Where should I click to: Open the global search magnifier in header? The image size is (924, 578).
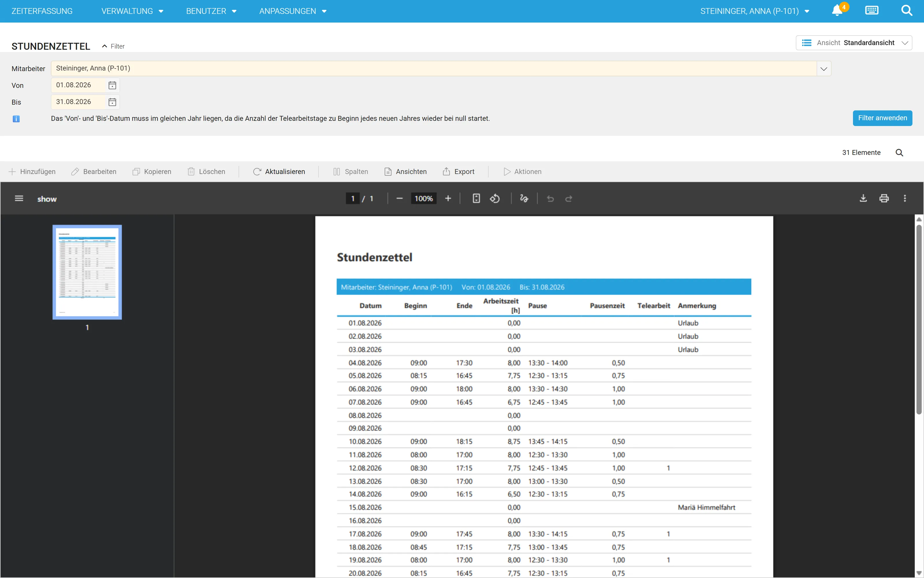pos(907,10)
